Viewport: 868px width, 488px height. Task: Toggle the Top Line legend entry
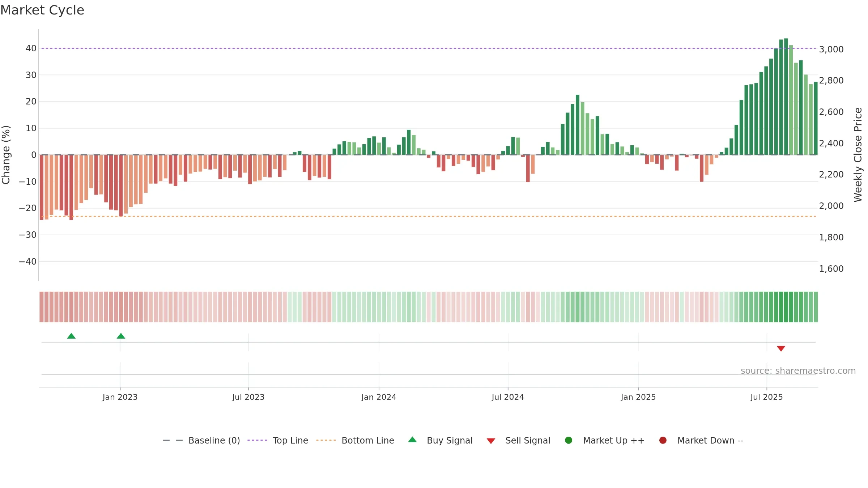click(x=278, y=440)
